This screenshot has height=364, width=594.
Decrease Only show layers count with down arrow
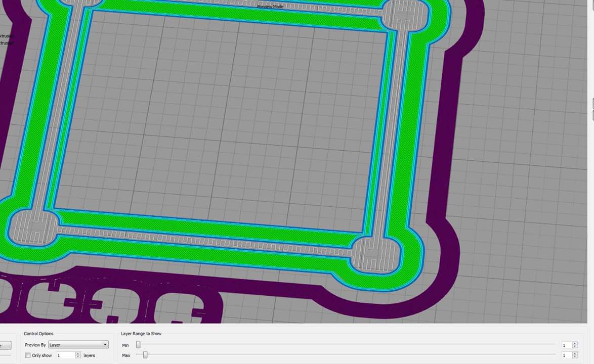[x=78, y=357]
